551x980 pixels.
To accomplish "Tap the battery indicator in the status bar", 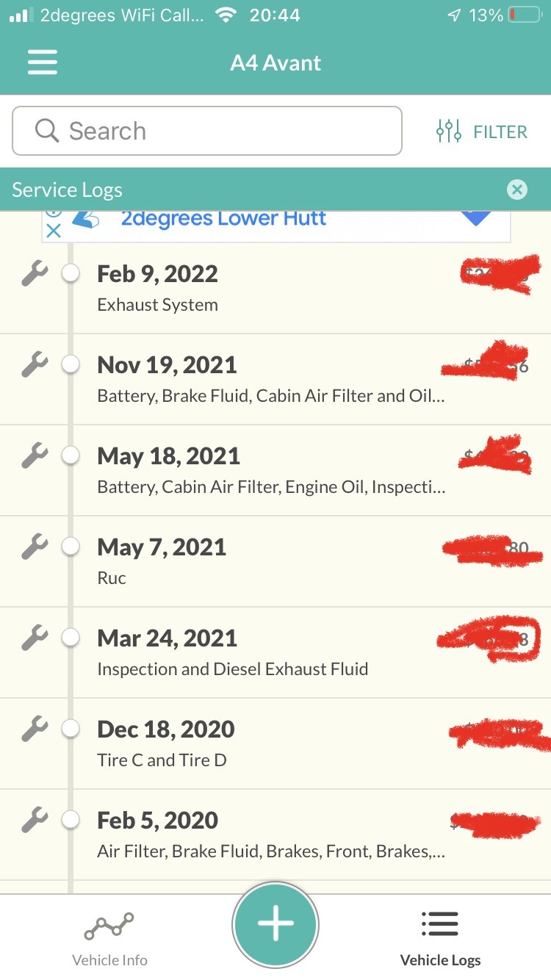I will pos(525,15).
